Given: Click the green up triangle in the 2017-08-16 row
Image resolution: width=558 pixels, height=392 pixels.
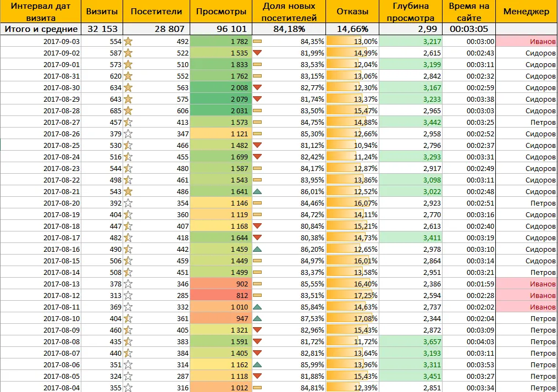Looking at the screenshot, I should coord(257,249).
